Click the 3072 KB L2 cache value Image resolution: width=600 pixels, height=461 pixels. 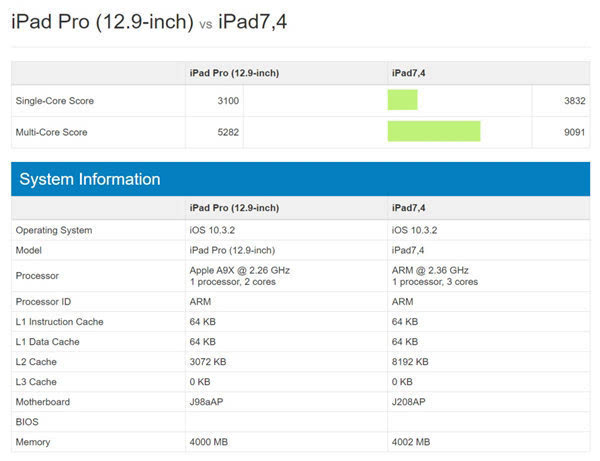click(x=208, y=362)
